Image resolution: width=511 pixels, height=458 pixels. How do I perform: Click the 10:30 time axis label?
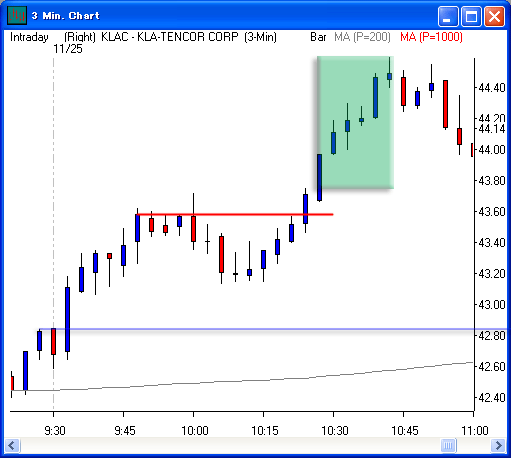tap(335, 431)
